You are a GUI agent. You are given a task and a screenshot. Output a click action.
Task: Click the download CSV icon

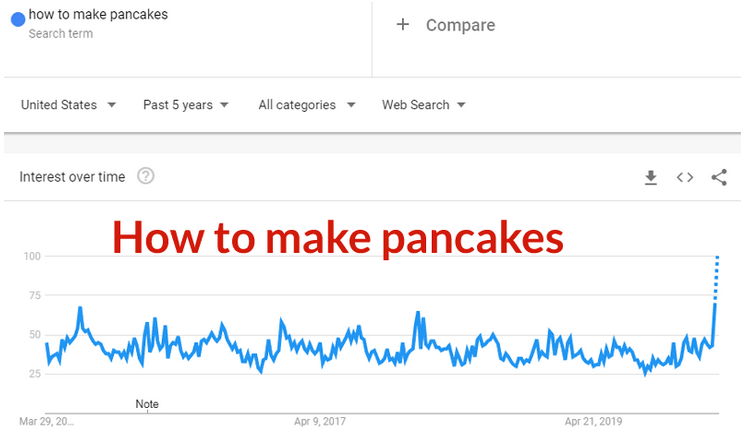point(651,177)
